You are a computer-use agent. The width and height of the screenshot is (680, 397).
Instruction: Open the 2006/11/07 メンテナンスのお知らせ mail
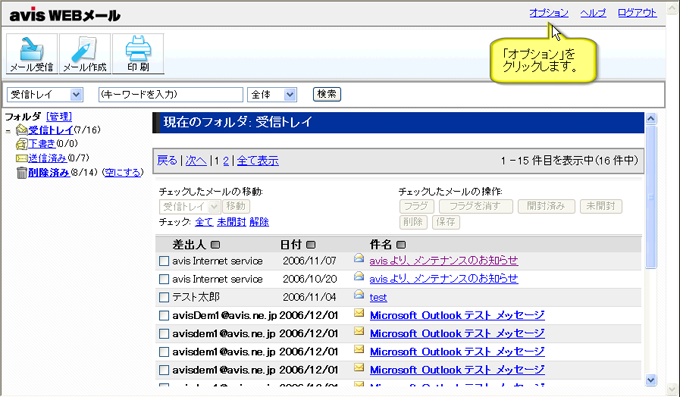[444, 261]
